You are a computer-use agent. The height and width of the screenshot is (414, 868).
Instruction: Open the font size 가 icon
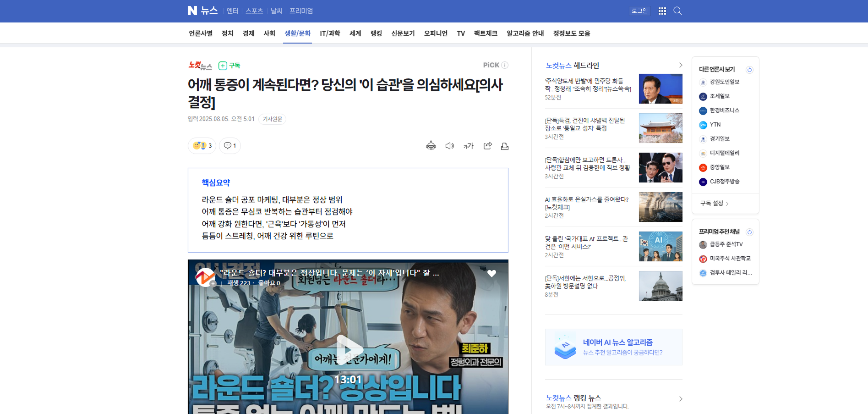point(468,146)
